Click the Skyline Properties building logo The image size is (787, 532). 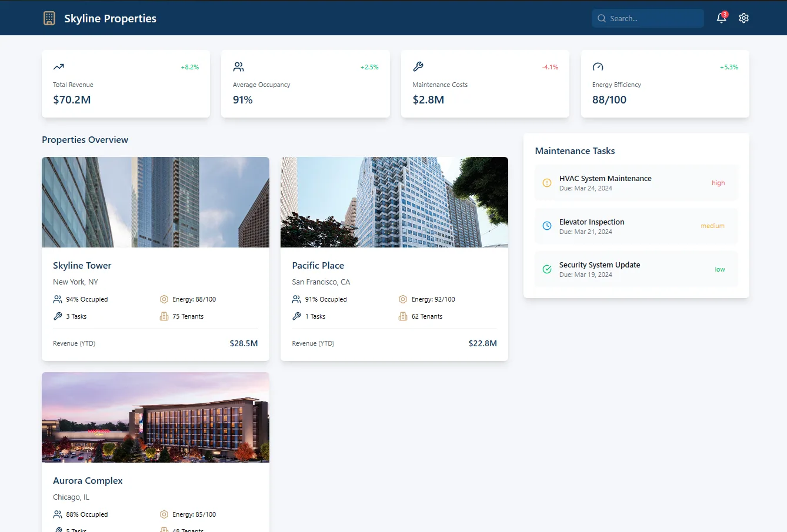[49, 18]
